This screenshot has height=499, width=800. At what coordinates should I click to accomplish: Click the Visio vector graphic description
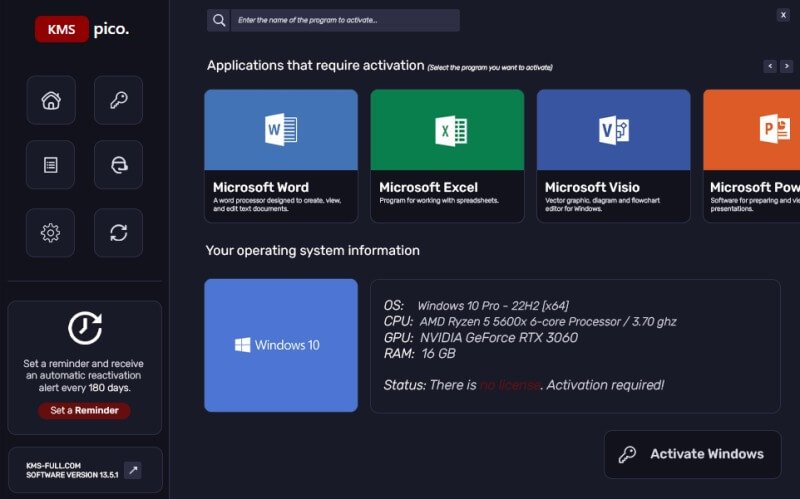602,205
